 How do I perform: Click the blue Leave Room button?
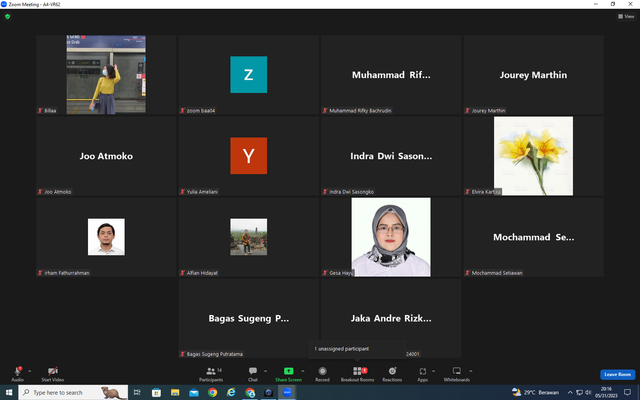pos(618,374)
